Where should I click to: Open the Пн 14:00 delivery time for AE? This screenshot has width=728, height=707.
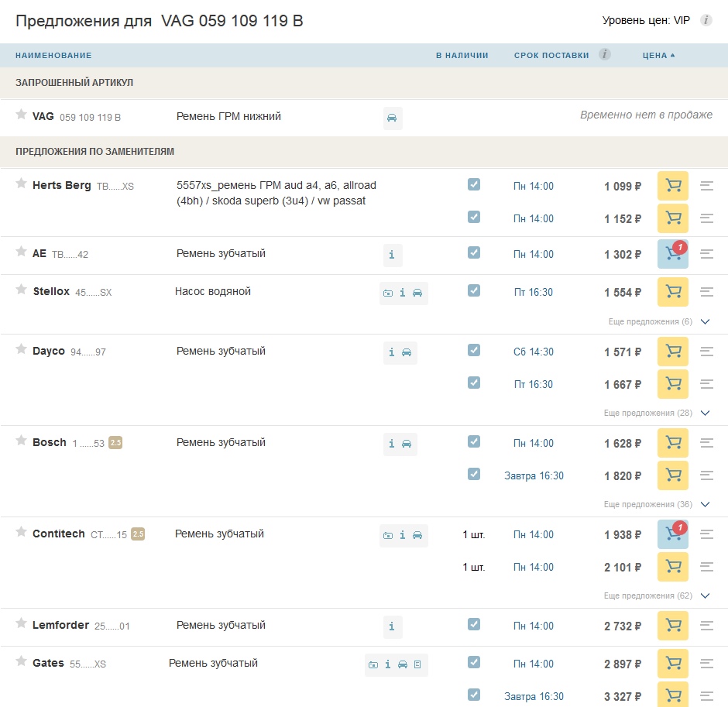click(x=534, y=255)
